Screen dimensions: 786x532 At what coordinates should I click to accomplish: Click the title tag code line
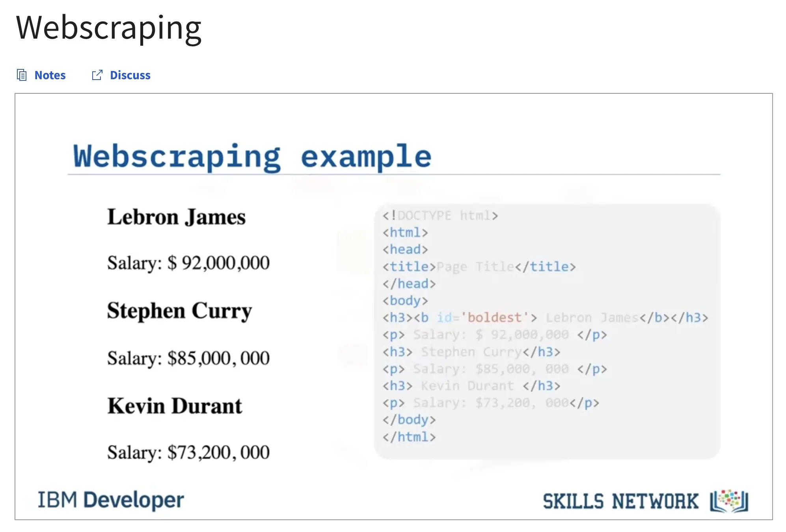click(x=479, y=267)
